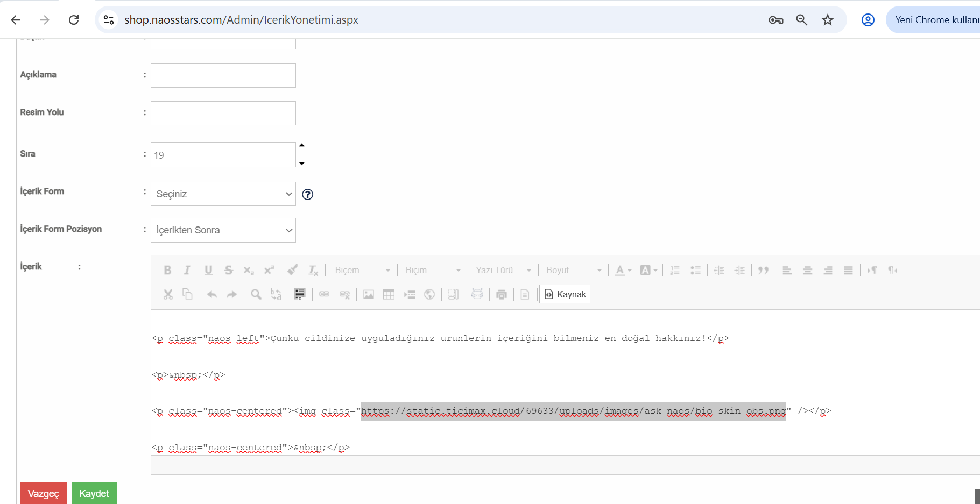Set text direction right to left
The width and height of the screenshot is (980, 504).
click(893, 270)
